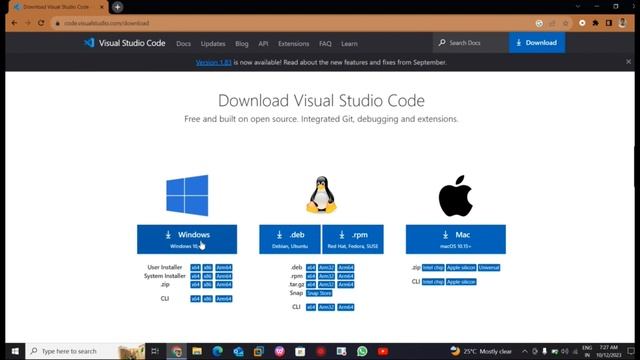This screenshot has width=640, height=360.
Task: Select Mac .zip Intel chip link
Action: 433,267
